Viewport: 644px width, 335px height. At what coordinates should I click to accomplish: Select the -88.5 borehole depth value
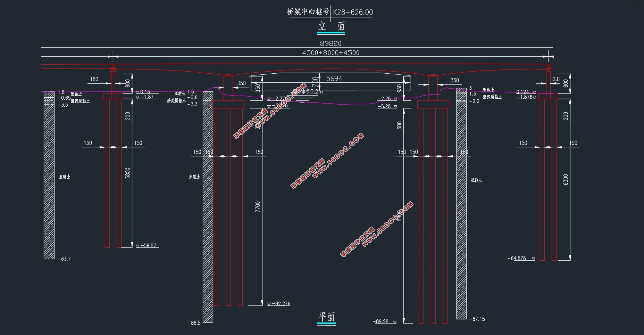(194, 323)
